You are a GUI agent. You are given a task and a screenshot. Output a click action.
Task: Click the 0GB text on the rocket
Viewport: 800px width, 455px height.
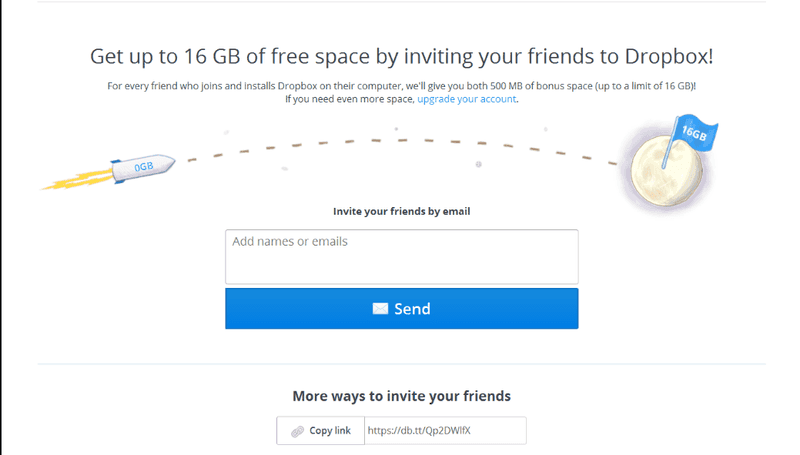click(x=144, y=166)
